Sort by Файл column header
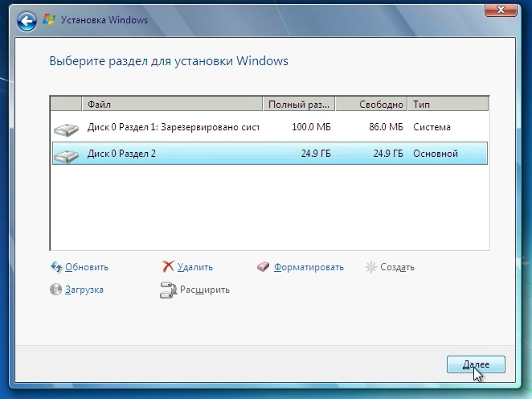Viewport: 532px width, 399px height. pyautogui.click(x=172, y=104)
